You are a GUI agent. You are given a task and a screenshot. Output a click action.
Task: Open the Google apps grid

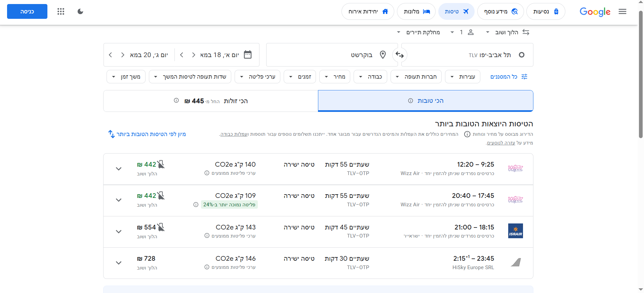click(61, 11)
